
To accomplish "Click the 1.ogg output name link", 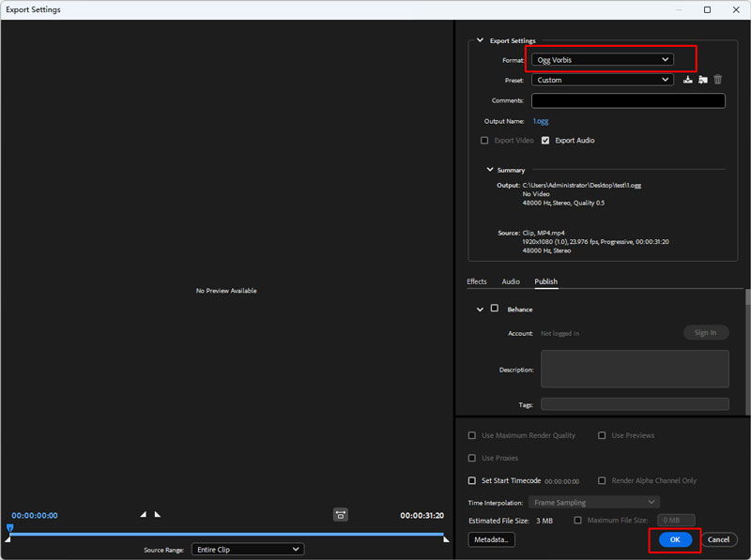I will [x=541, y=121].
